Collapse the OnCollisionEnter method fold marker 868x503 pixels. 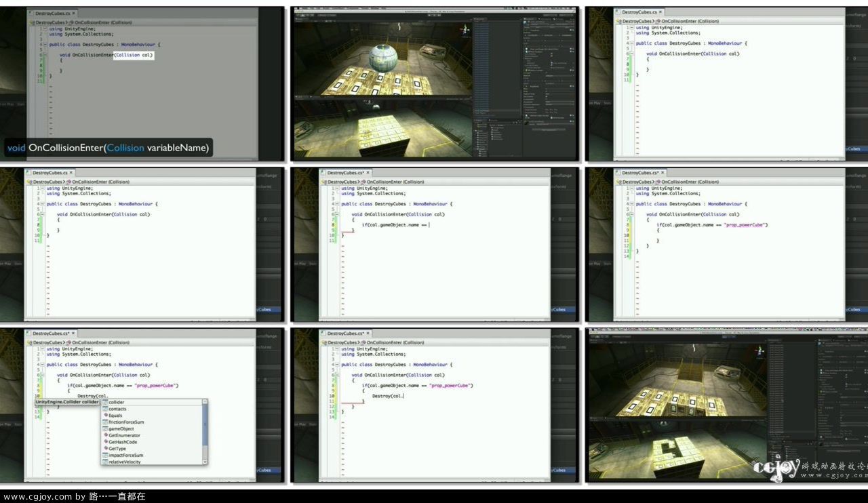point(45,55)
